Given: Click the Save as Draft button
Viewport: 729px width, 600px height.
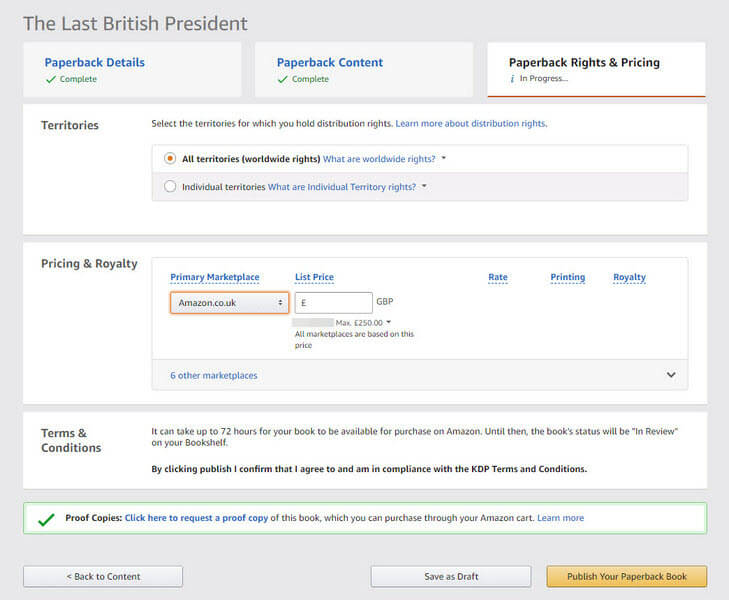Looking at the screenshot, I should [451, 576].
